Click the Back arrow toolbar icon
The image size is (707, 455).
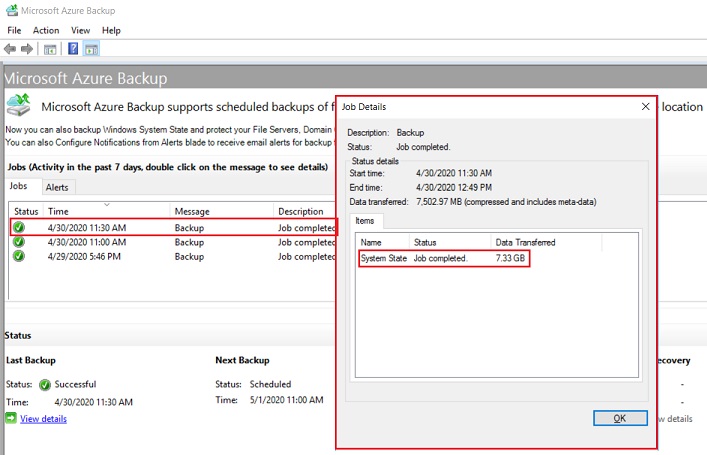click(9, 49)
